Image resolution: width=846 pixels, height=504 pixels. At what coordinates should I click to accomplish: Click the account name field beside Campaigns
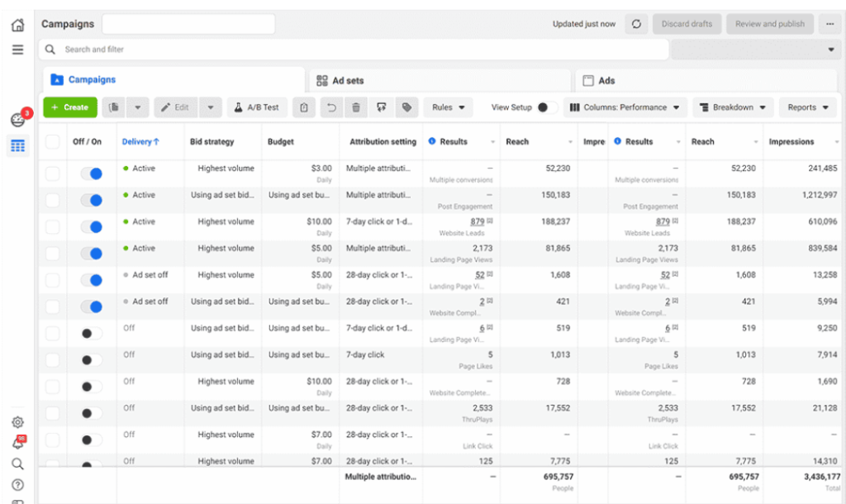tap(188, 24)
